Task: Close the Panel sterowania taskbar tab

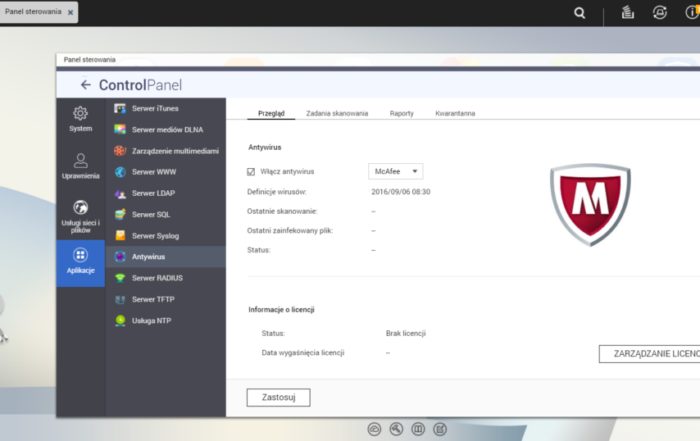Action: coord(71,12)
